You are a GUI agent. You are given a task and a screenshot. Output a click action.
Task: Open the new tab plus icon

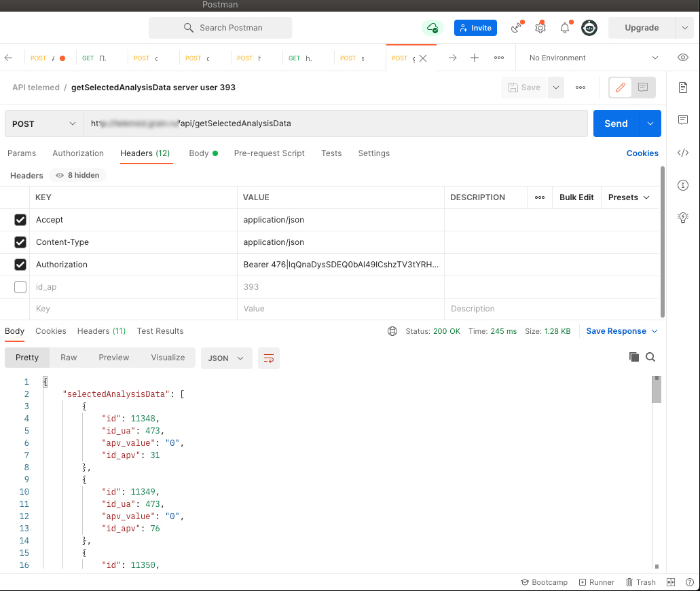[475, 58]
